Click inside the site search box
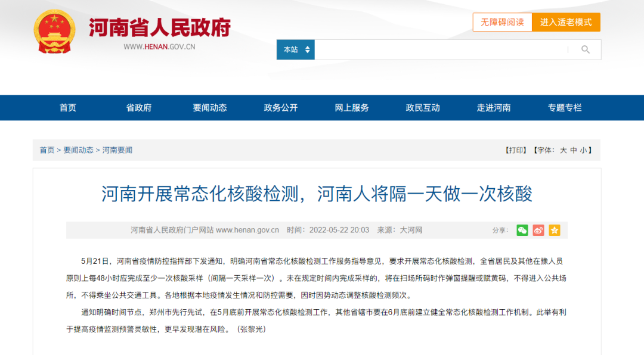Viewport: 644px width, 355px height. 441,49
